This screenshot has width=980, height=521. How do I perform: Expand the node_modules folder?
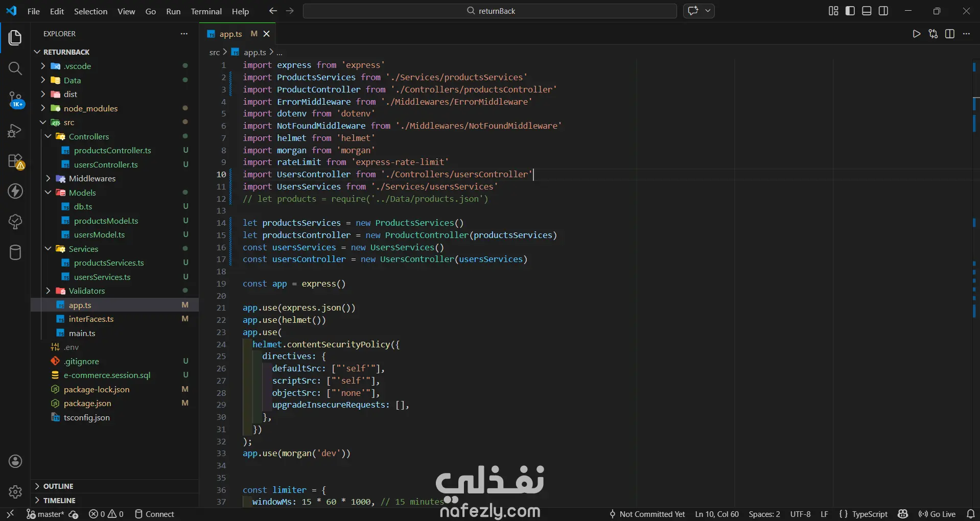(x=43, y=108)
